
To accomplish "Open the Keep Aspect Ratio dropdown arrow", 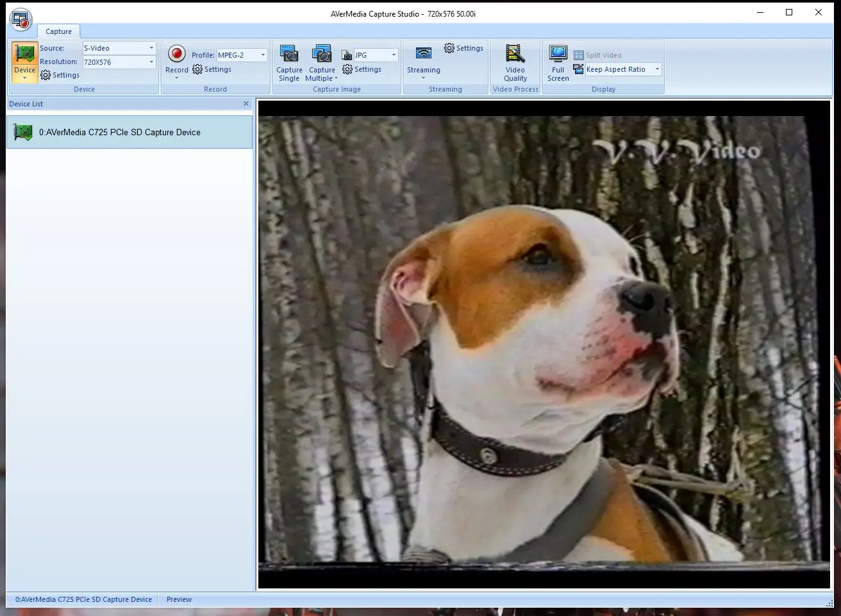I will (657, 69).
